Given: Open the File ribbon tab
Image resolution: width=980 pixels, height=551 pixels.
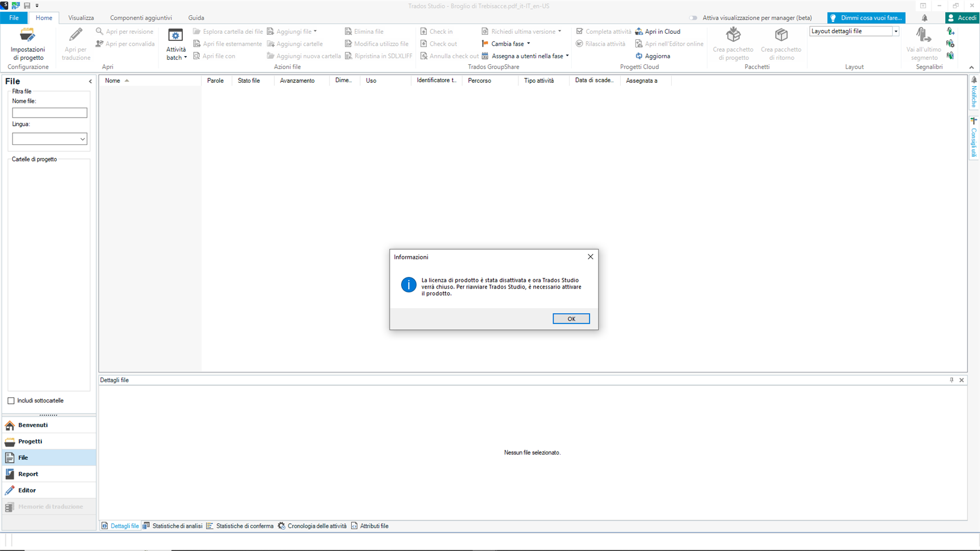Looking at the screenshot, I should 14,18.
